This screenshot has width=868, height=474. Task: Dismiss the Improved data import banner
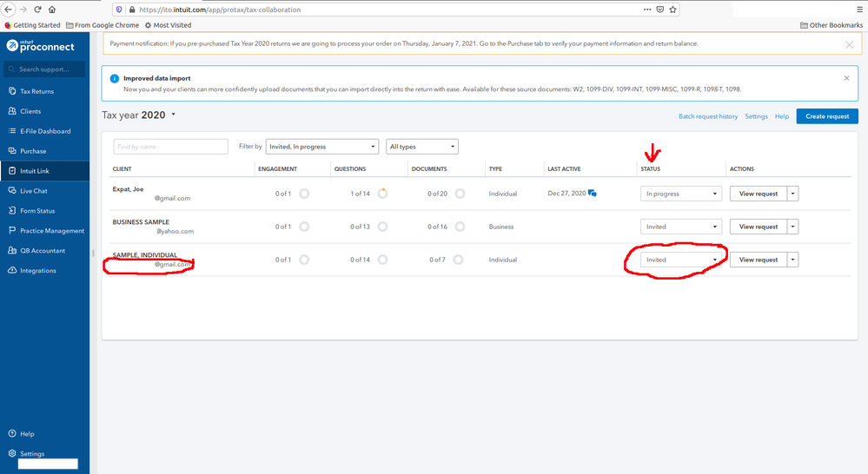[846, 78]
